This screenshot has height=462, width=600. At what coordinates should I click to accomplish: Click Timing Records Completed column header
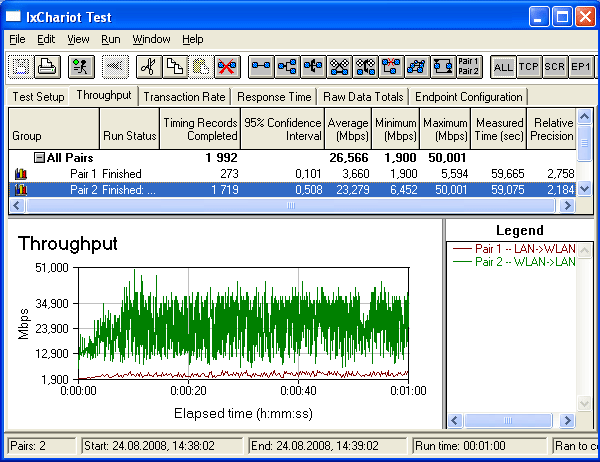click(200, 129)
